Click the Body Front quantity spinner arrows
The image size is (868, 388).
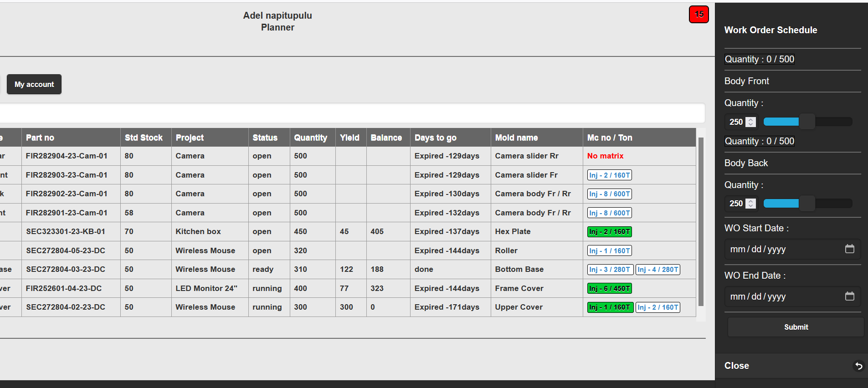tap(751, 122)
